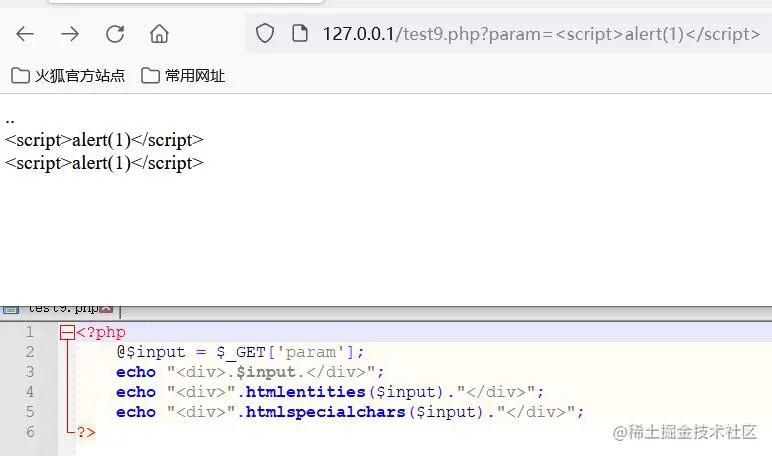Click line number 6 in the gutter

click(30, 432)
